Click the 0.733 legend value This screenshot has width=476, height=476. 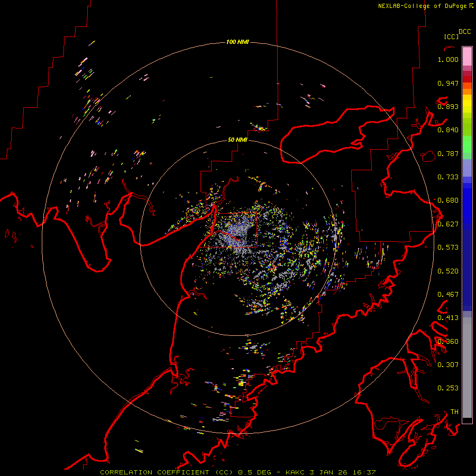448,177
